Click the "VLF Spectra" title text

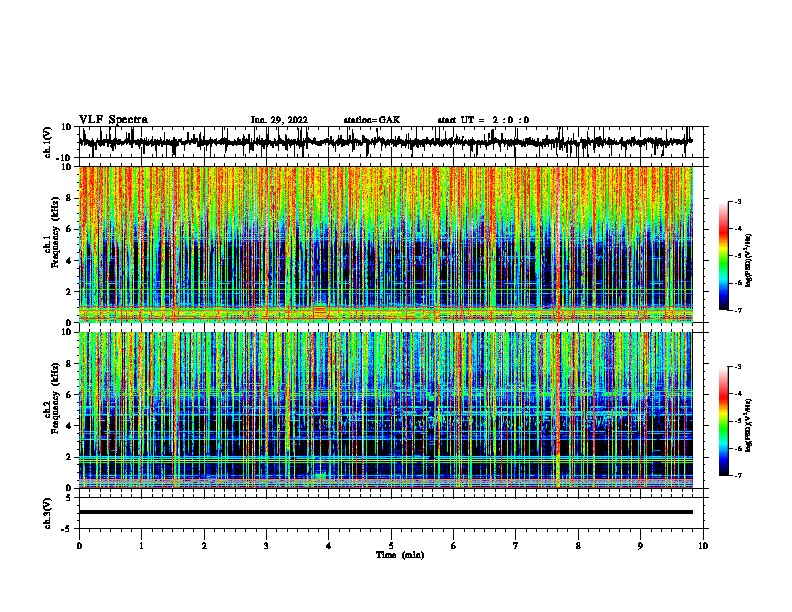tap(113, 120)
